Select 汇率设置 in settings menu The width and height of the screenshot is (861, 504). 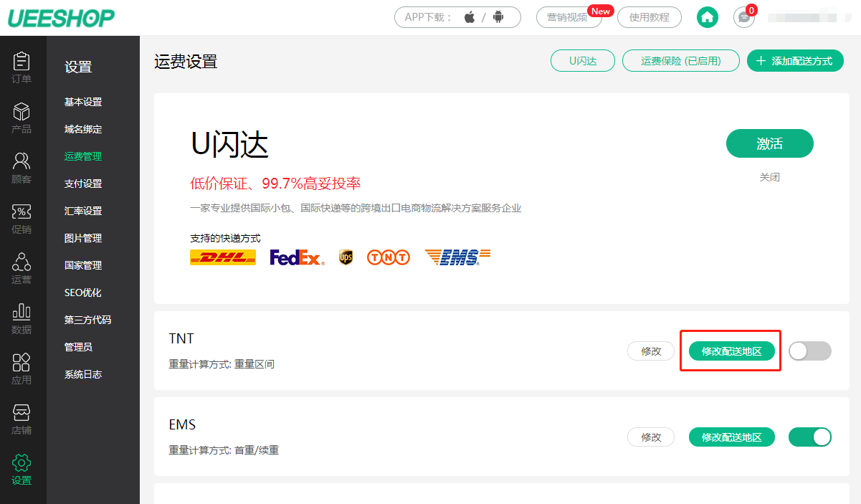(x=83, y=211)
